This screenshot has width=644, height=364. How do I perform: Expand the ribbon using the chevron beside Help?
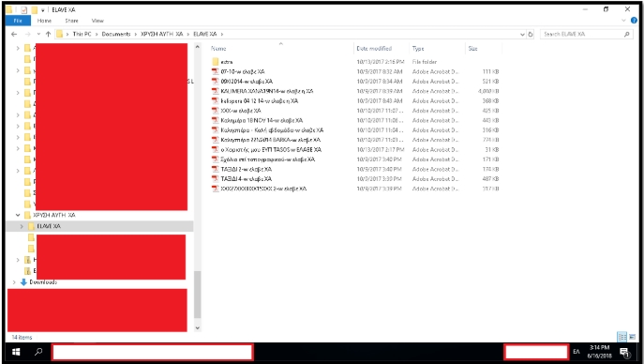point(624,20)
